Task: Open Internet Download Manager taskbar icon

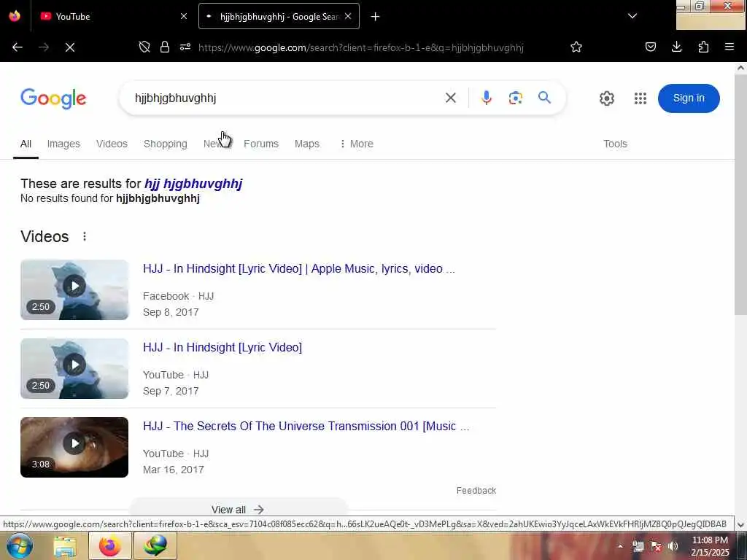Action: point(155,545)
